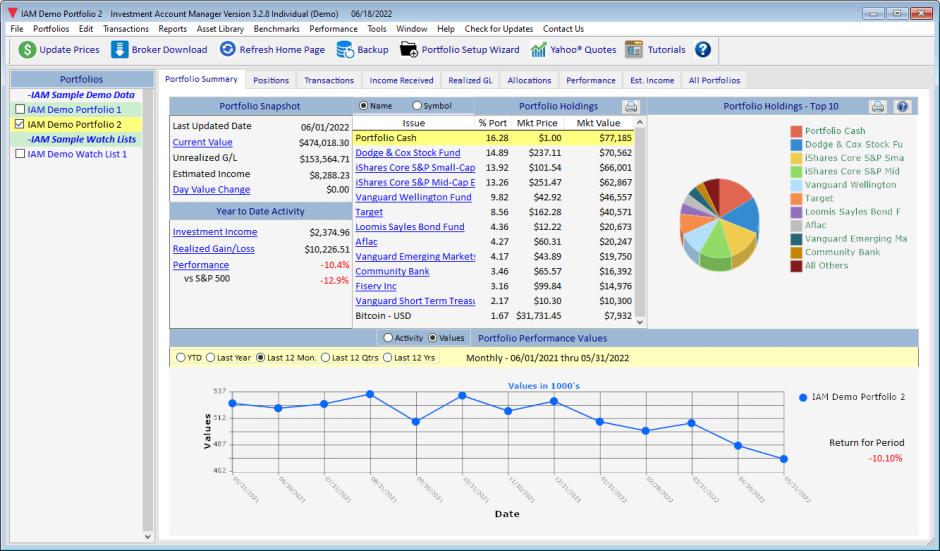Image resolution: width=940 pixels, height=551 pixels.
Task: Click the red IAM application logo icon
Action: (12, 13)
